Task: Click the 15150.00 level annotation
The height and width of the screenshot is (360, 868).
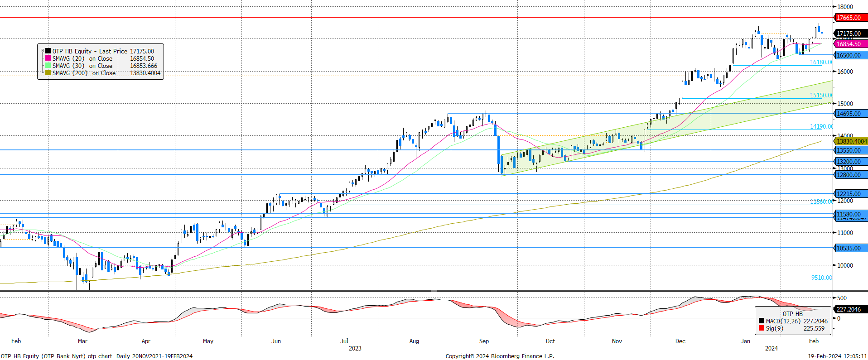Action: (x=821, y=95)
